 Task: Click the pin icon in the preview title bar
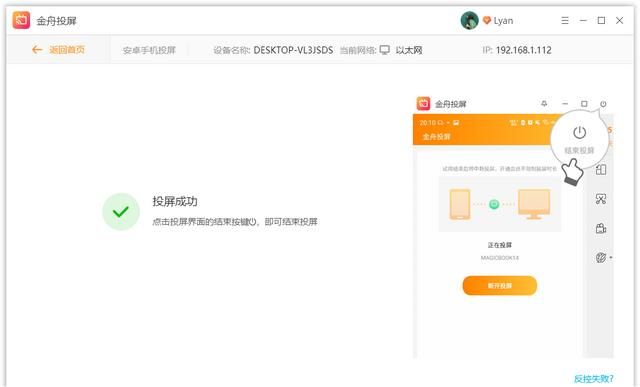tap(544, 104)
